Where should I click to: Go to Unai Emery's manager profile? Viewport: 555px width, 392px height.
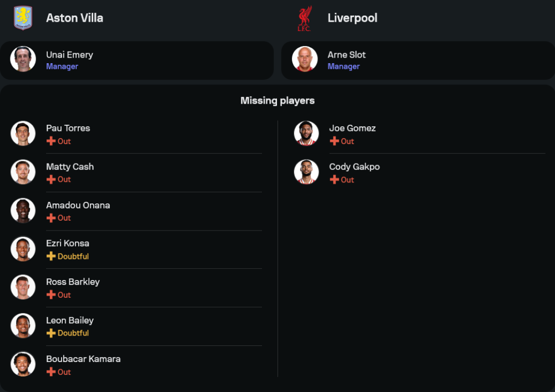click(69, 55)
